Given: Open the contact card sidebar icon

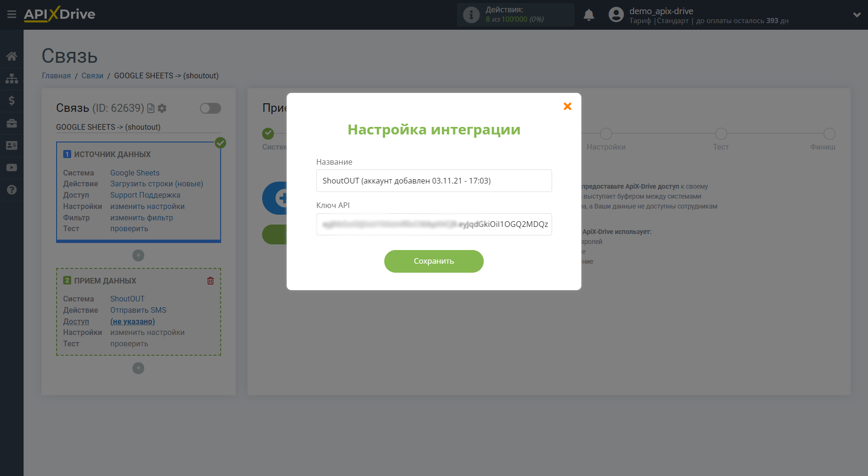Looking at the screenshot, I should point(12,145).
